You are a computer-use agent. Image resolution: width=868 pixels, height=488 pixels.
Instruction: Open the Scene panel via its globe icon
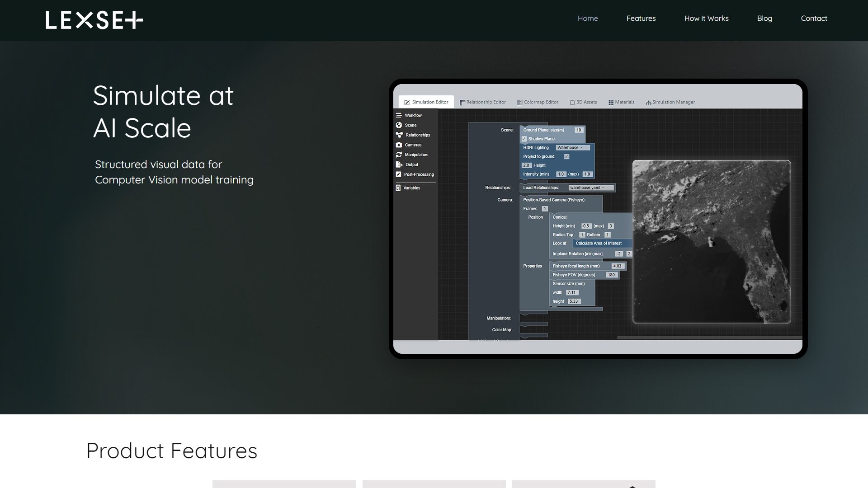tap(399, 125)
